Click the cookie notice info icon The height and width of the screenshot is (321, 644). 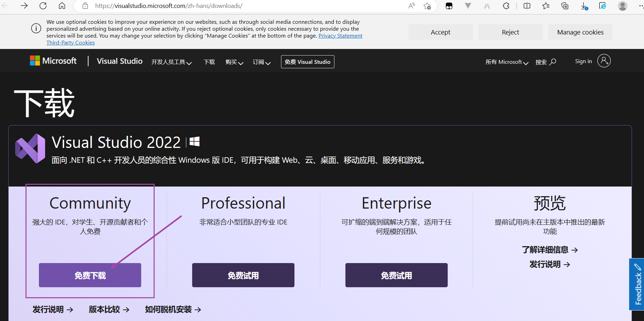36,28
